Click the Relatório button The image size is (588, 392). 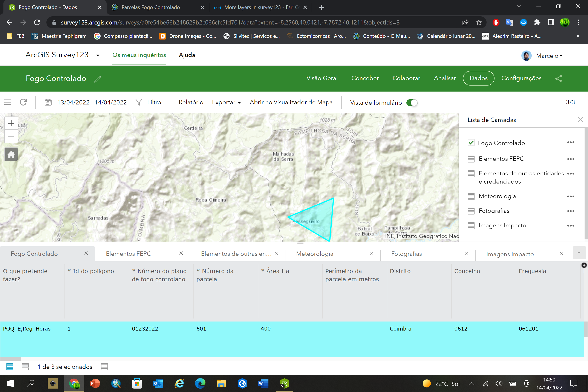[191, 102]
